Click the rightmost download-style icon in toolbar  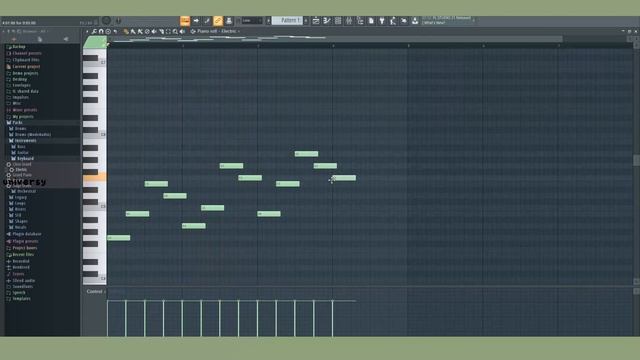point(415,20)
